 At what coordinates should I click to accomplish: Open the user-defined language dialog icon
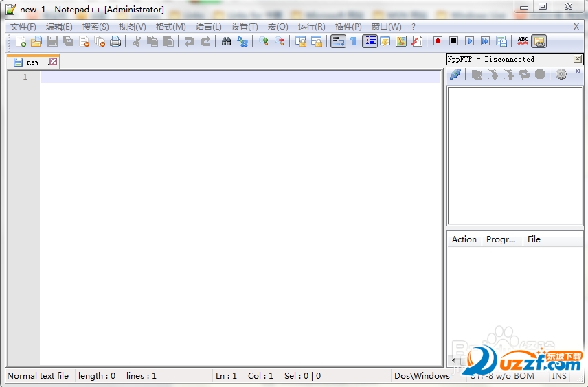click(x=385, y=41)
